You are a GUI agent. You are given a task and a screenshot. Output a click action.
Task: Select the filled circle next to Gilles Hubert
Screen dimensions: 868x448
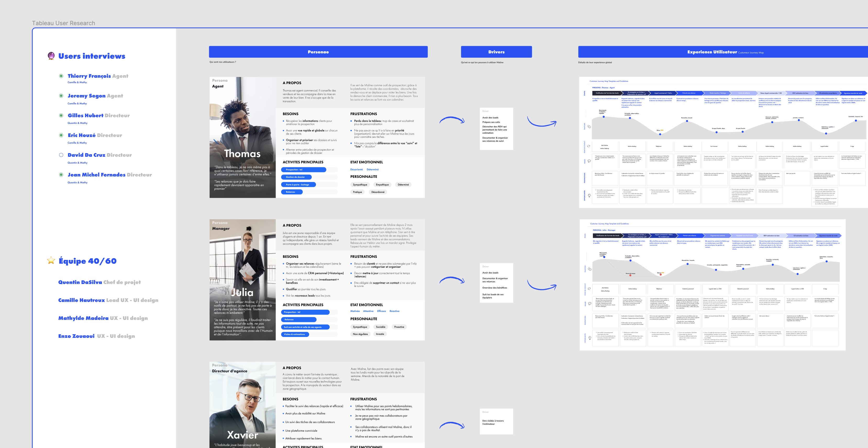pyautogui.click(x=61, y=115)
